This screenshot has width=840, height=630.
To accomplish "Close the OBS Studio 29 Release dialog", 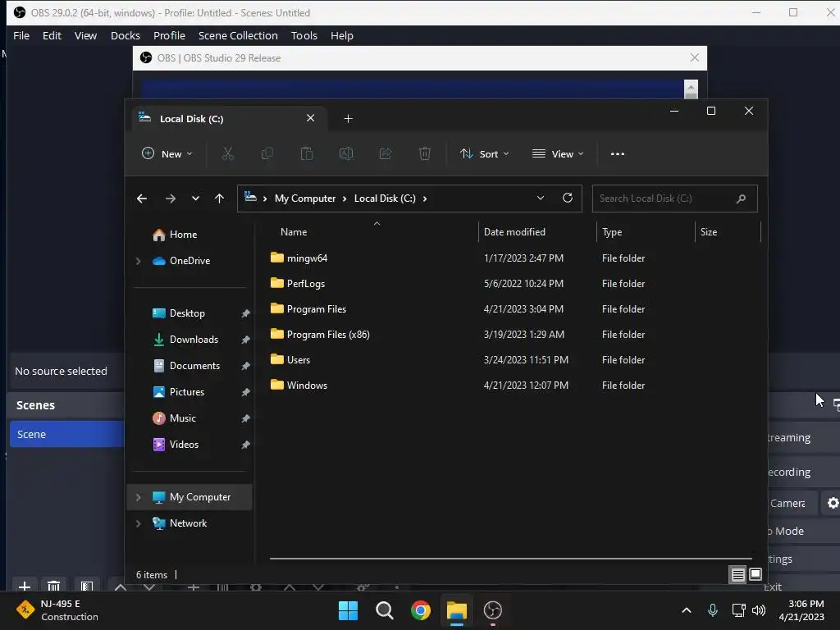I will [694, 57].
